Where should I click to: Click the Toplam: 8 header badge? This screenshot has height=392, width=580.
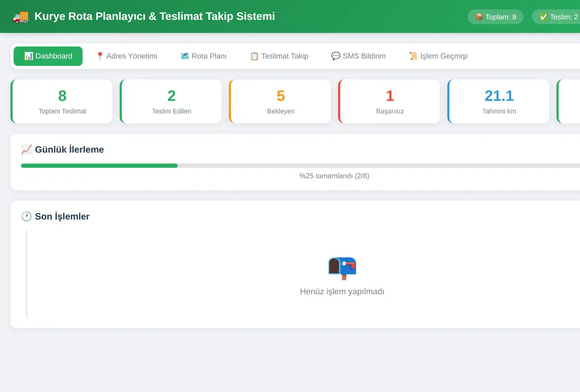tap(496, 17)
